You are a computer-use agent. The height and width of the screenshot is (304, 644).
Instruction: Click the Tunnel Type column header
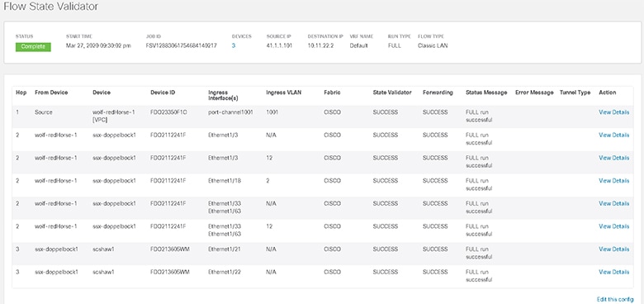(x=575, y=93)
